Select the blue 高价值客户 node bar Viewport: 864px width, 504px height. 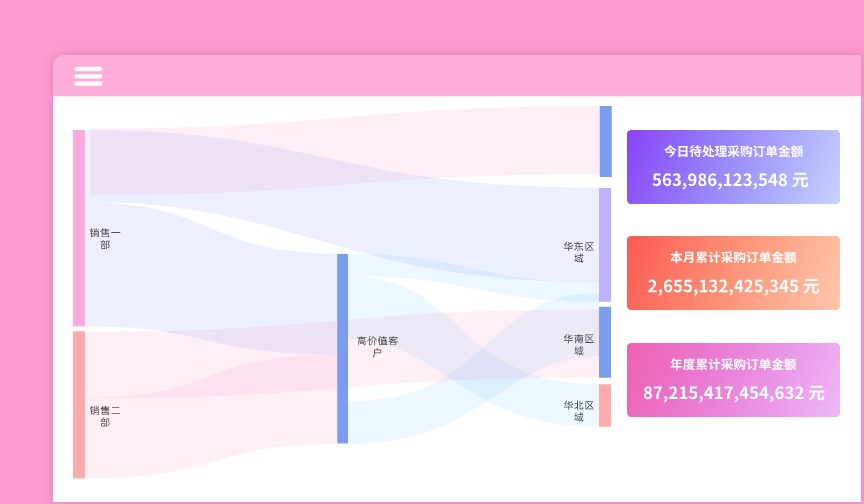342,348
